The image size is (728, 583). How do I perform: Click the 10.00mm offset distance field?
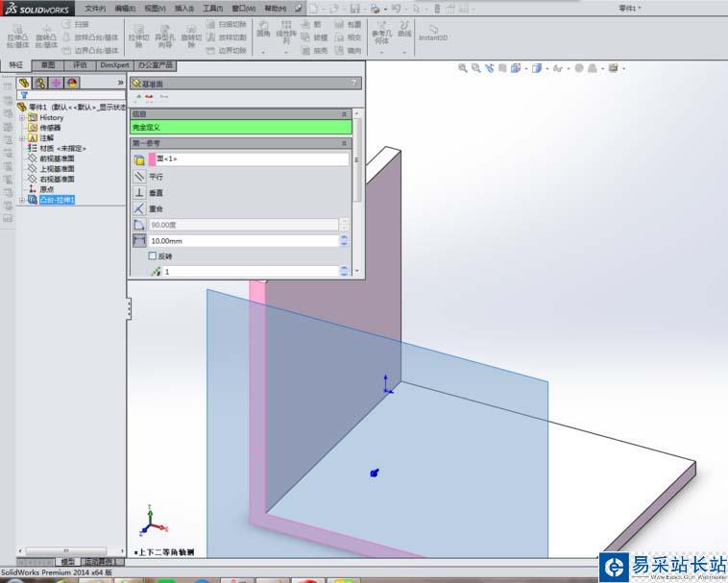pyautogui.click(x=244, y=241)
